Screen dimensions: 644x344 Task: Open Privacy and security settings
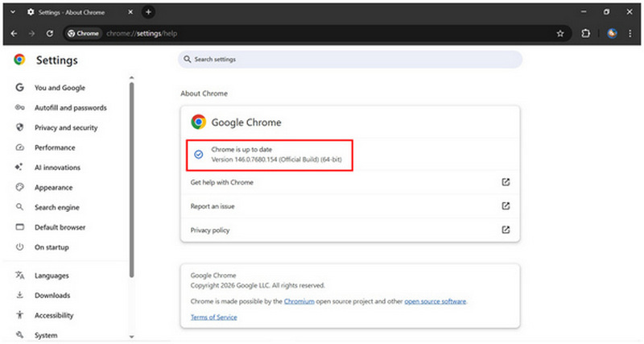tap(66, 128)
